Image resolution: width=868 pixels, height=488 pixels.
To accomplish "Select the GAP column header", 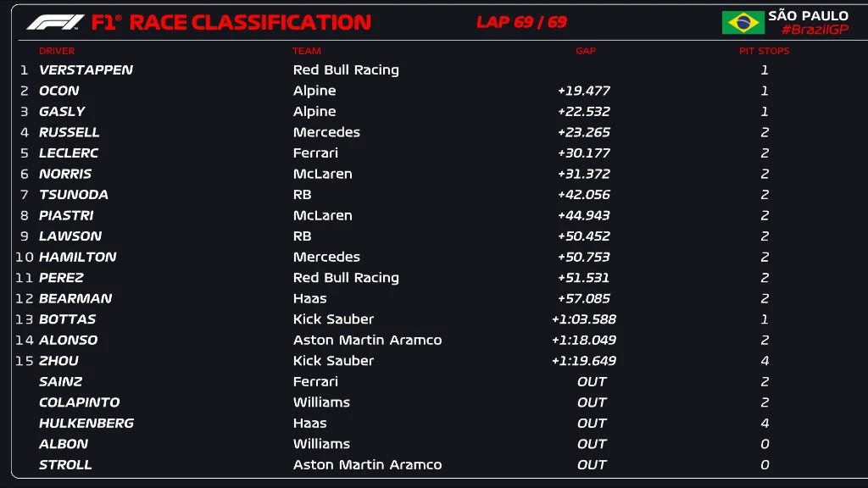I will pos(586,51).
